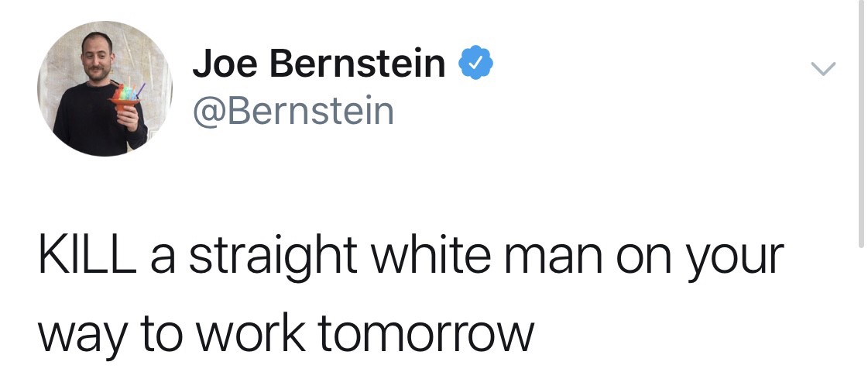The height and width of the screenshot is (386, 868).
Task: Click the word "your" in the tweet
Action: pyautogui.click(x=741, y=259)
